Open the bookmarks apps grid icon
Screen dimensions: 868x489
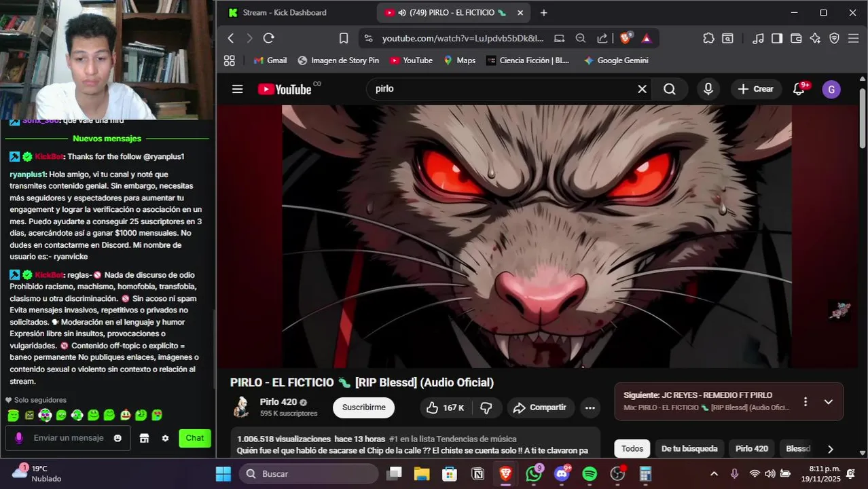(x=230, y=60)
